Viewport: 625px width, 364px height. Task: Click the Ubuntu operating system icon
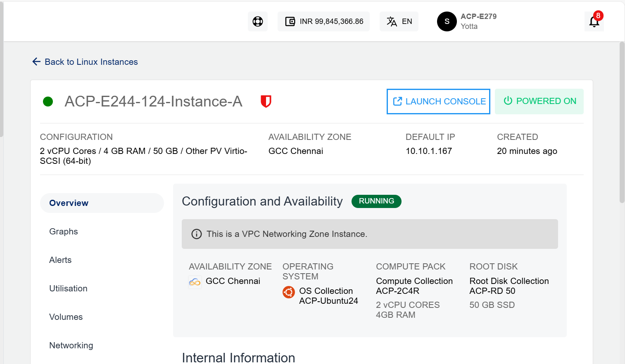coord(289,292)
